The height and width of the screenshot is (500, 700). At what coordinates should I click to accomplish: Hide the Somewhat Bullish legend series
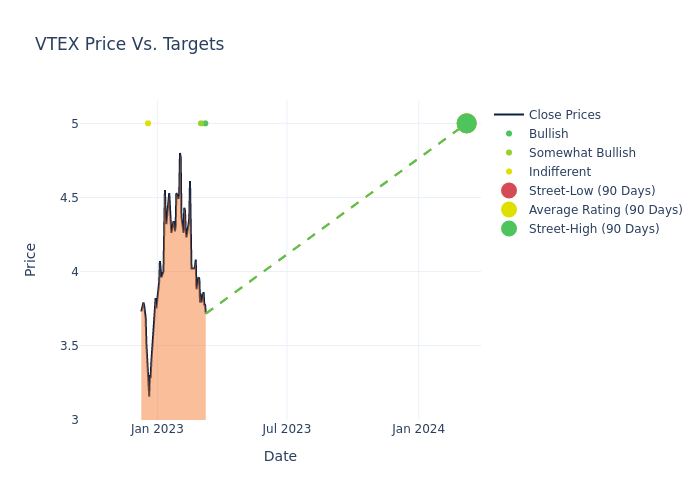582,153
